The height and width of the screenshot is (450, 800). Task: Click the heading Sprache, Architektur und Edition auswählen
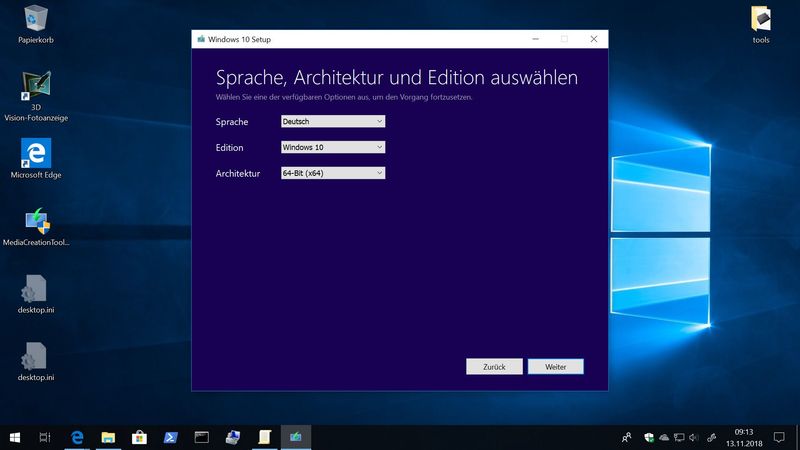(397, 78)
